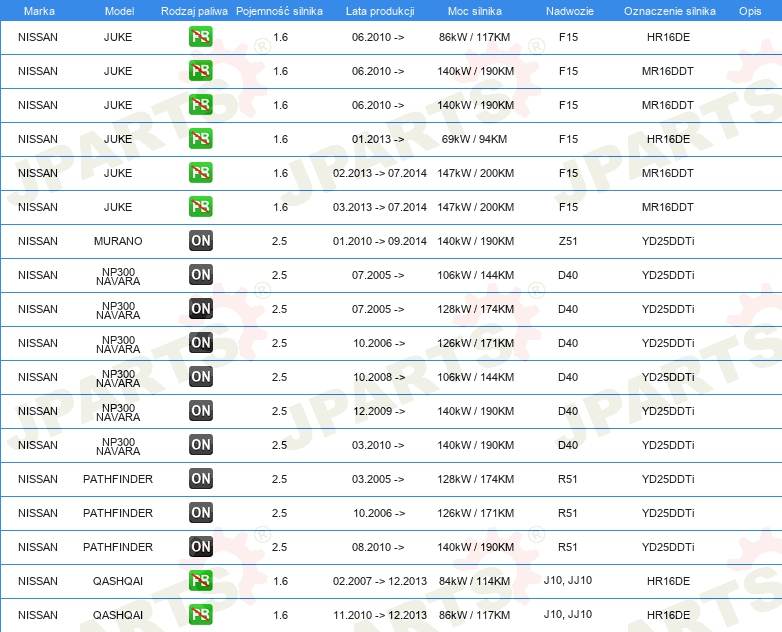
Task: Click the HR16DE engine code in the QASHQAI 02.2007 row
Action: pos(668,581)
